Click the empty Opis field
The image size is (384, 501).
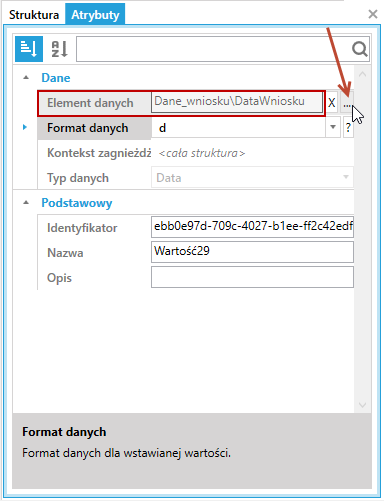[252, 277]
